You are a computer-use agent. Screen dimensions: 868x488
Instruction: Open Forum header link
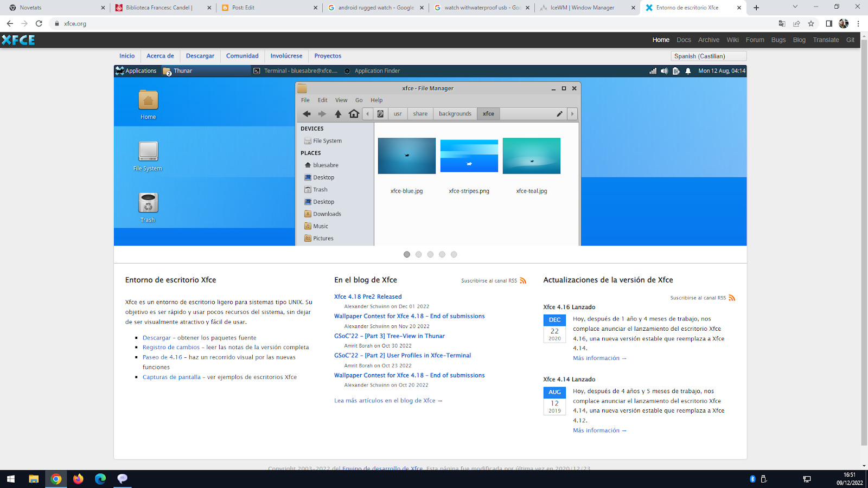click(755, 40)
